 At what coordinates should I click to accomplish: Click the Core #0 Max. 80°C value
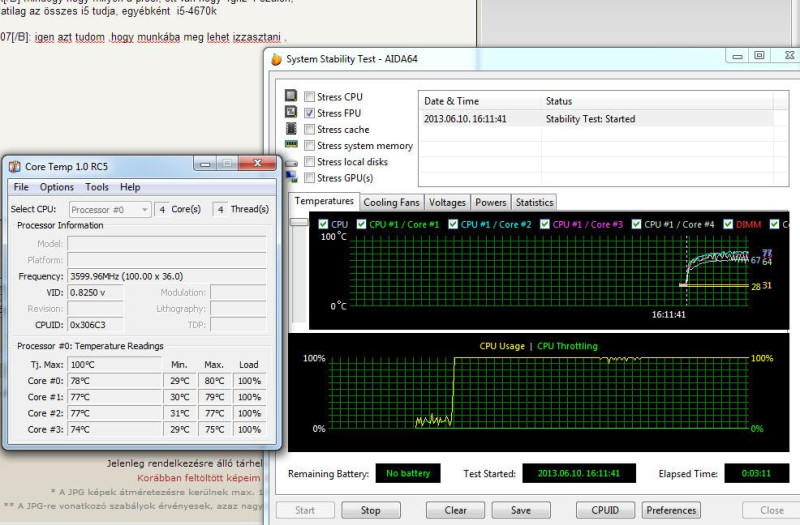tap(214, 381)
